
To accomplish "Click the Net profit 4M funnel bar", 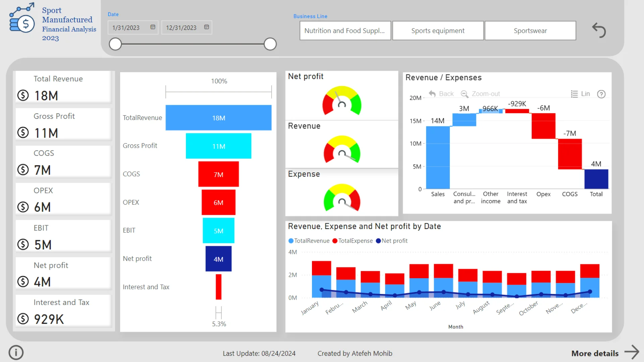I will [218, 259].
